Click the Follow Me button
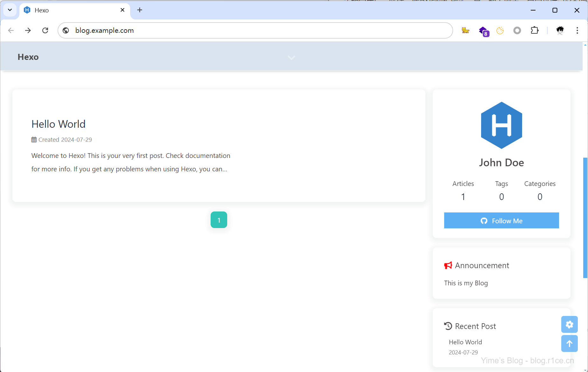This screenshot has width=588, height=372. tap(501, 220)
